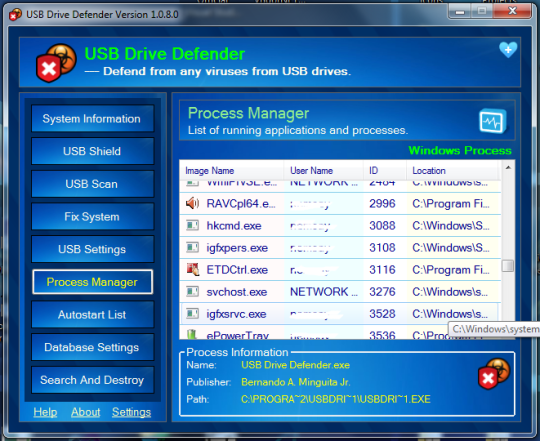Click the igfxpers.exe process icon
The image size is (540, 441).
click(193, 248)
